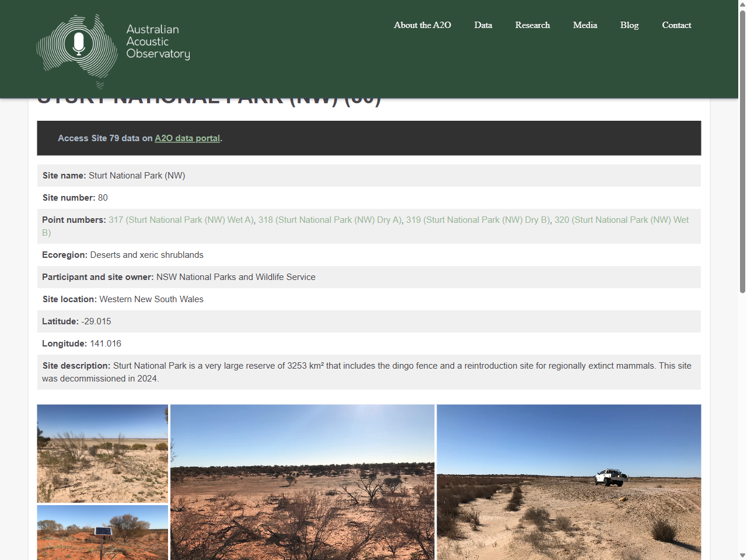
Task: Select the Site description text
Action: click(x=368, y=372)
